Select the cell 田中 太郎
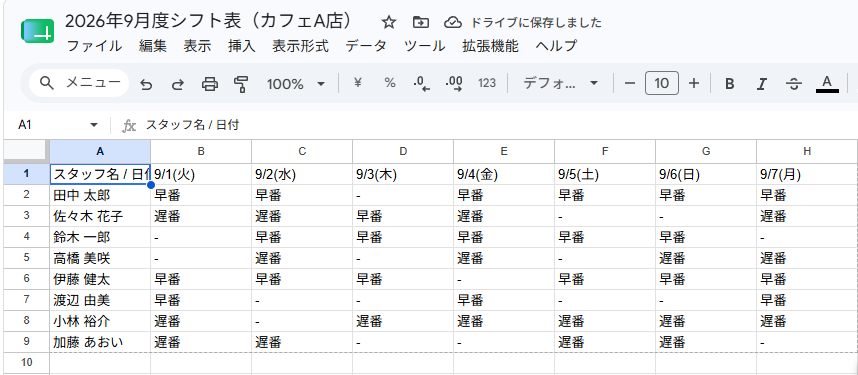This screenshot has height=375, width=858. point(100,195)
